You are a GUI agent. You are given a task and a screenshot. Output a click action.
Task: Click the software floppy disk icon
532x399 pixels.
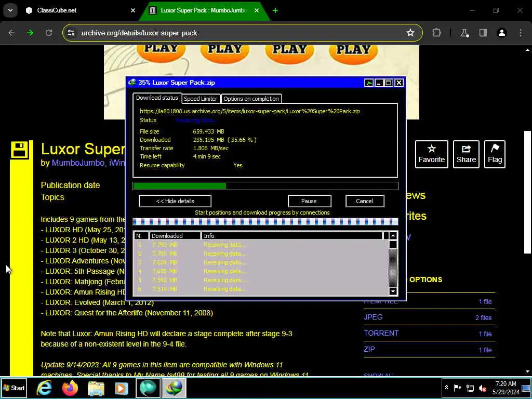[19, 150]
